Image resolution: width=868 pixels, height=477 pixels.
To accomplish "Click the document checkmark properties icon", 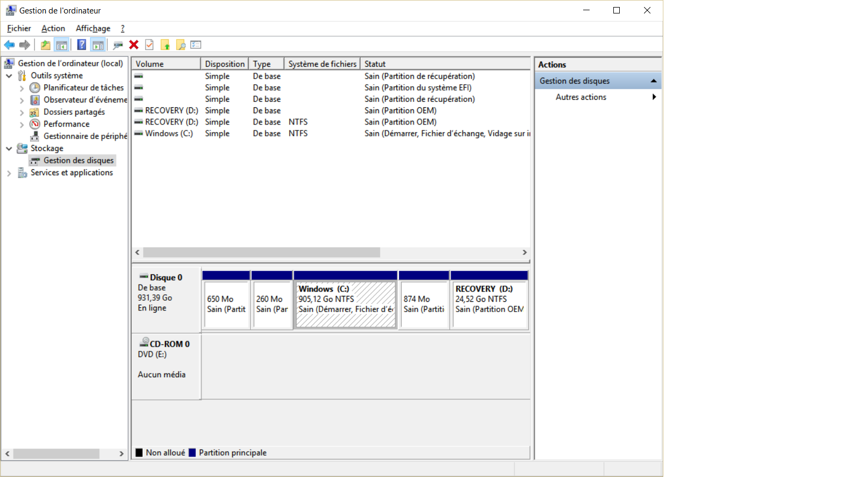I will pyautogui.click(x=150, y=45).
